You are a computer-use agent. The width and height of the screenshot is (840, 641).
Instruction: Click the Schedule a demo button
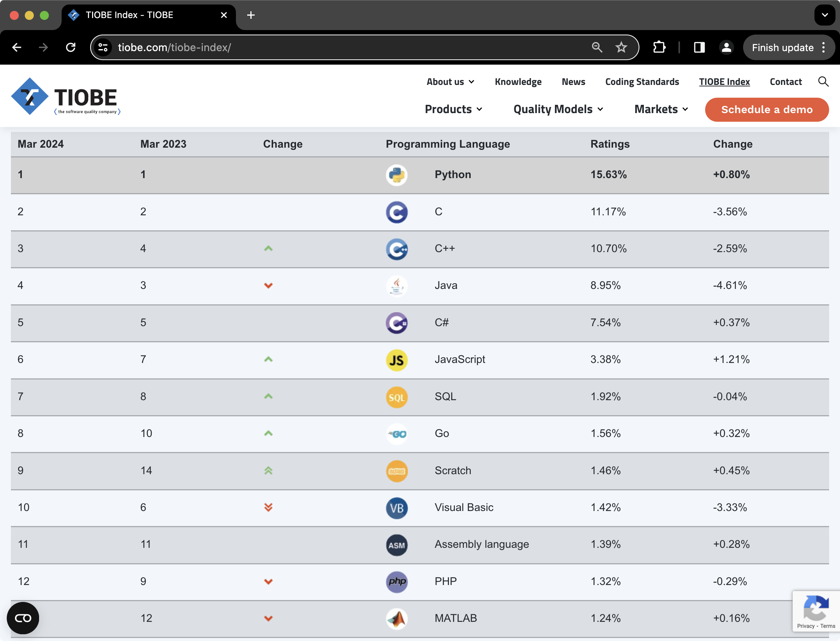(x=767, y=109)
